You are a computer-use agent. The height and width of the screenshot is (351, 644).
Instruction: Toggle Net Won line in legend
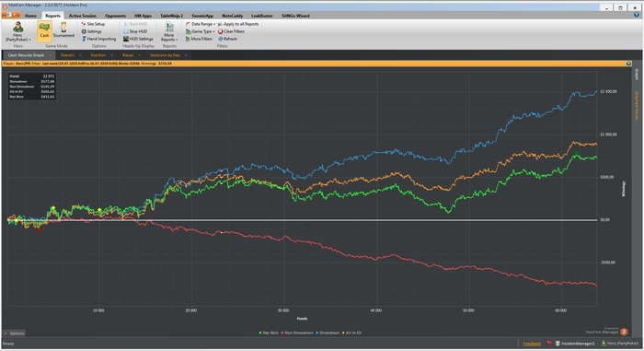click(269, 333)
